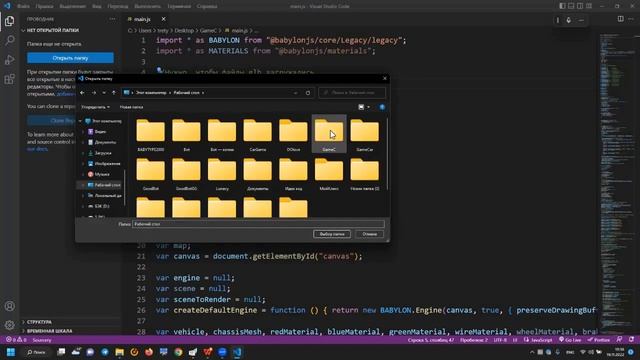
Task: Click Prettier in status bar
Action: [599, 340]
